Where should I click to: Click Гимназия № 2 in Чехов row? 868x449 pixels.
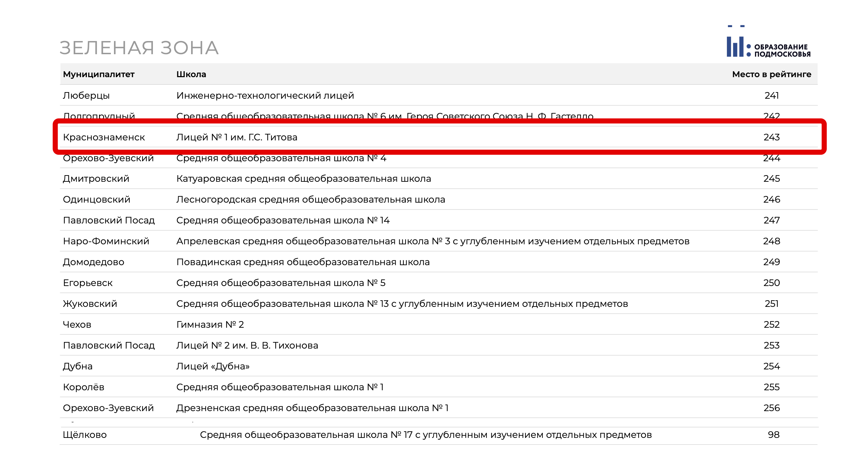(210, 325)
